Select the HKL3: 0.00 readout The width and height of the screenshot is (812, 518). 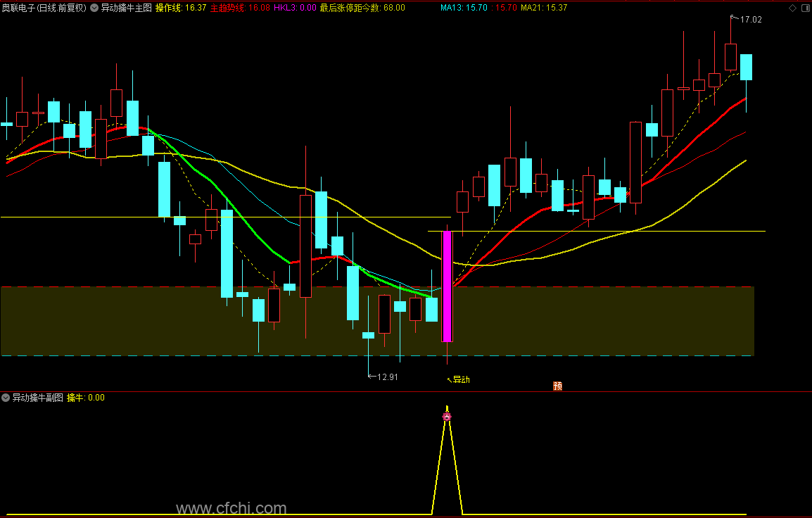(296, 8)
